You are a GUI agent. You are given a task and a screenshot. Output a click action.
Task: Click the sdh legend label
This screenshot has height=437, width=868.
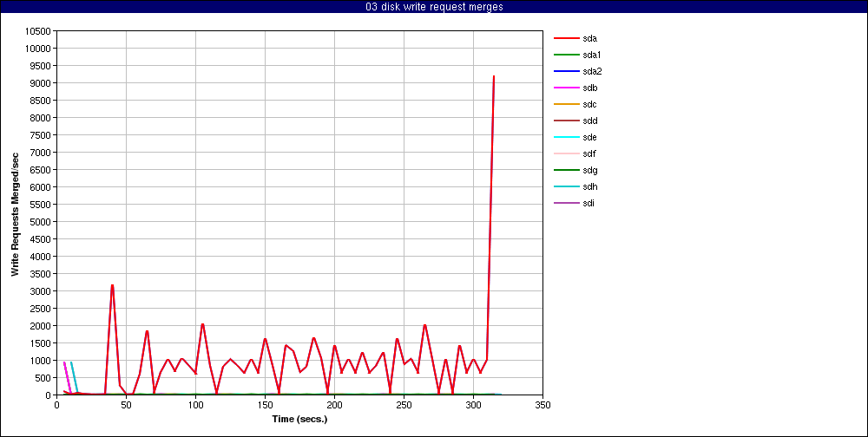click(x=589, y=186)
